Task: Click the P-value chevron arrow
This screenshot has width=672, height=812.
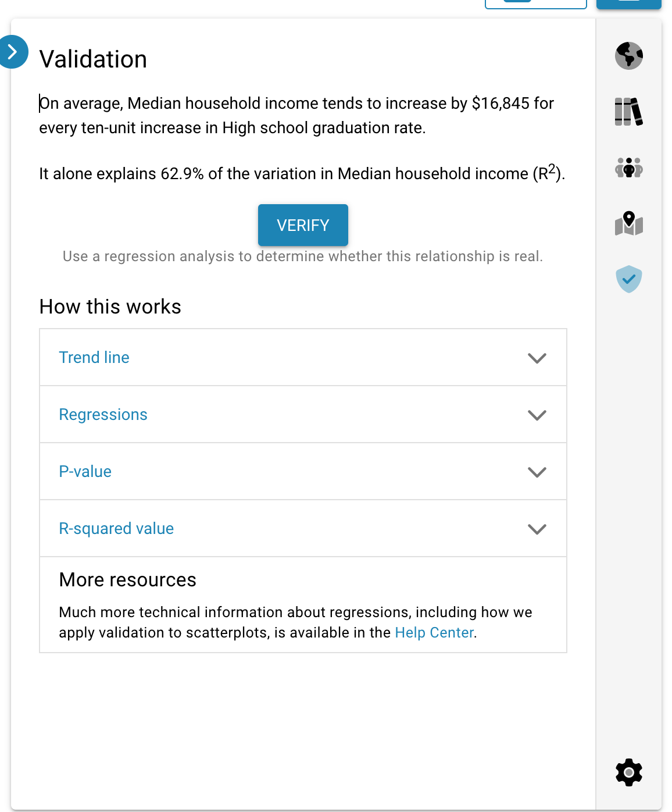Action: pyautogui.click(x=537, y=472)
